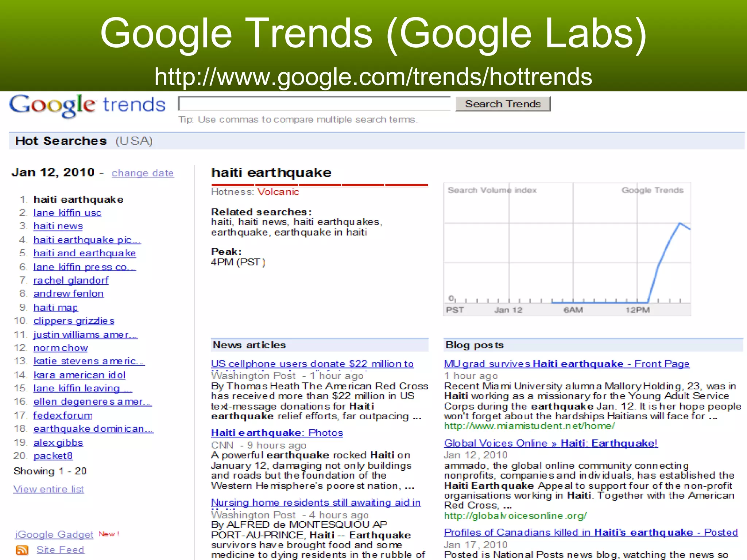Open 'lane kiffin press co...' search
Viewport: 747px width, 560px height.
[x=85, y=267]
